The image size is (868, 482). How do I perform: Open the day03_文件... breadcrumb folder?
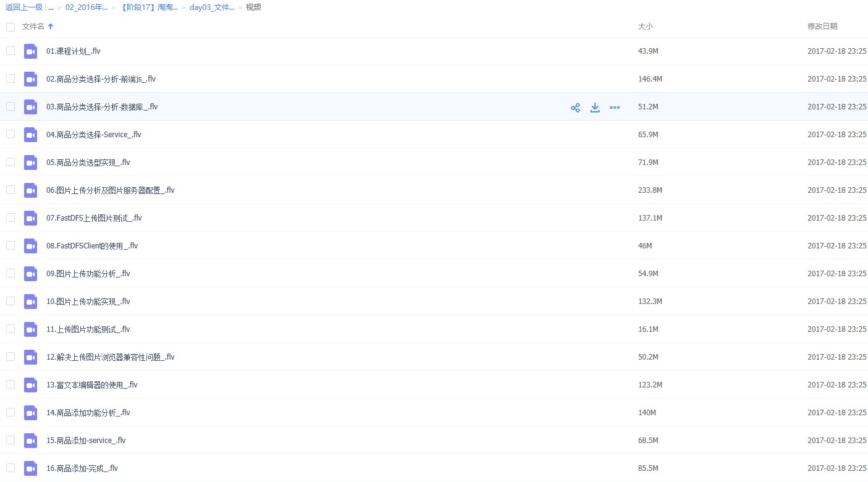click(212, 7)
